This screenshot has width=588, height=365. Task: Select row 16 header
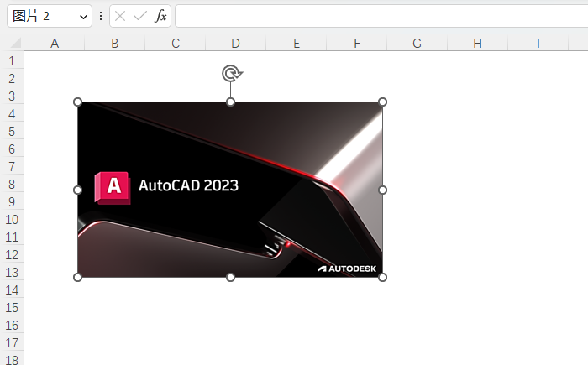(x=12, y=325)
